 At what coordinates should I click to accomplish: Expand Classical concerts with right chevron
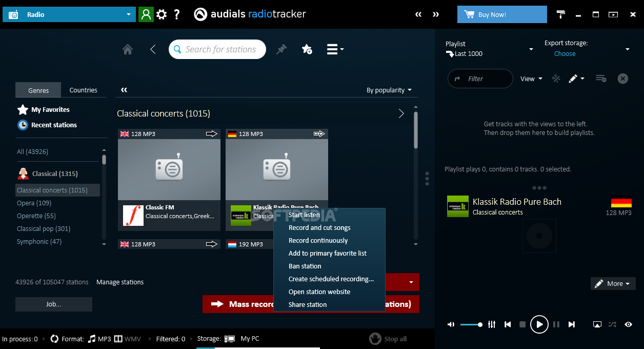401,113
